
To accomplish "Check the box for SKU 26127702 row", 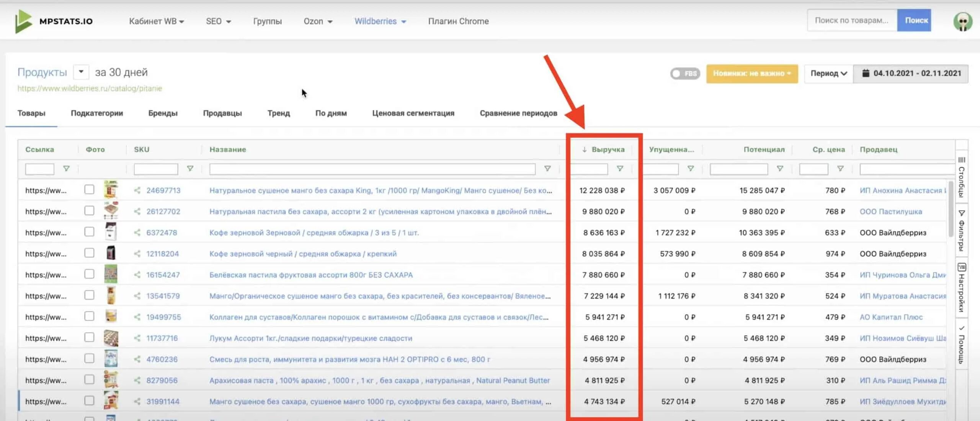I will [x=89, y=211].
